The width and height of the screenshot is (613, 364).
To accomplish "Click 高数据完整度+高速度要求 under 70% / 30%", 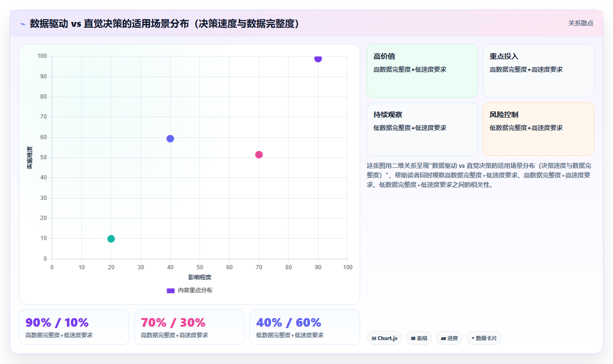I will click(174, 335).
